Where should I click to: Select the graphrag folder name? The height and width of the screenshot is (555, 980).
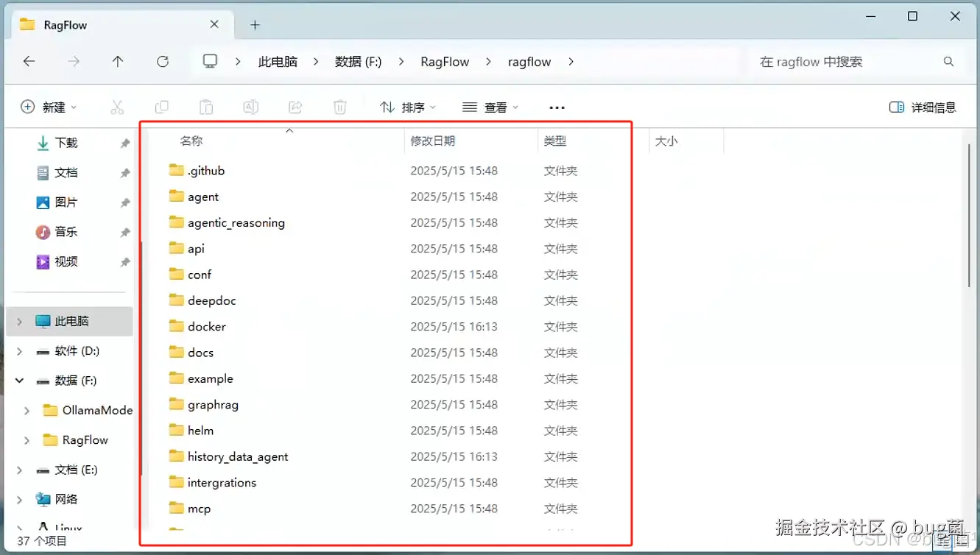[213, 404]
